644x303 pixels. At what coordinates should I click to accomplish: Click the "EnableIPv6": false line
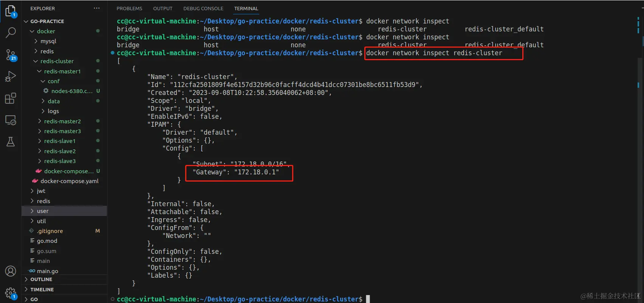pos(184,117)
